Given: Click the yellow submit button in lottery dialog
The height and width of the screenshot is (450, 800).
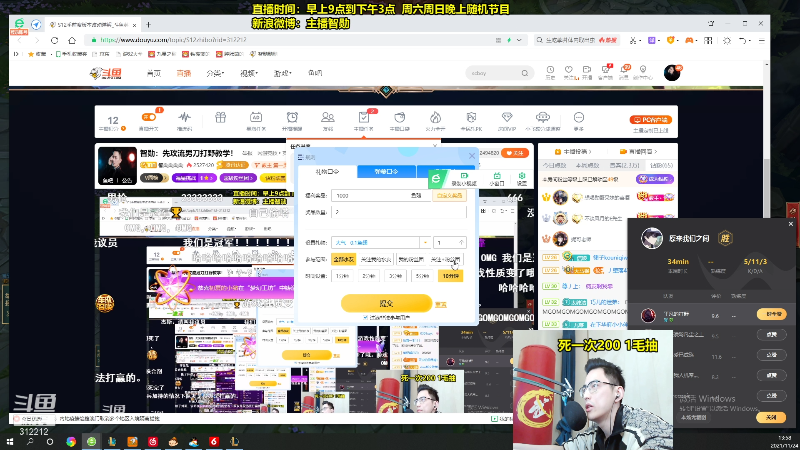Looking at the screenshot, I should point(386,303).
